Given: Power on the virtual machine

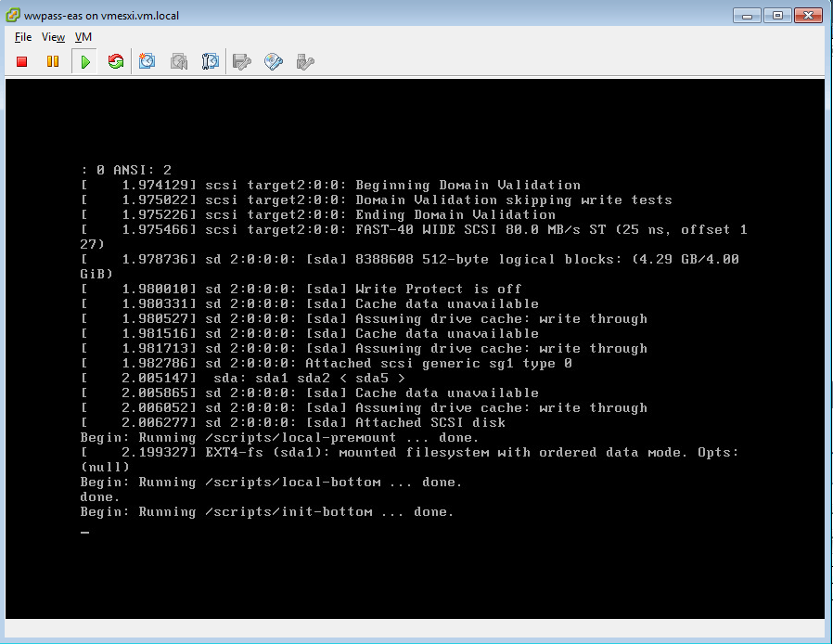Looking at the screenshot, I should [x=83, y=60].
